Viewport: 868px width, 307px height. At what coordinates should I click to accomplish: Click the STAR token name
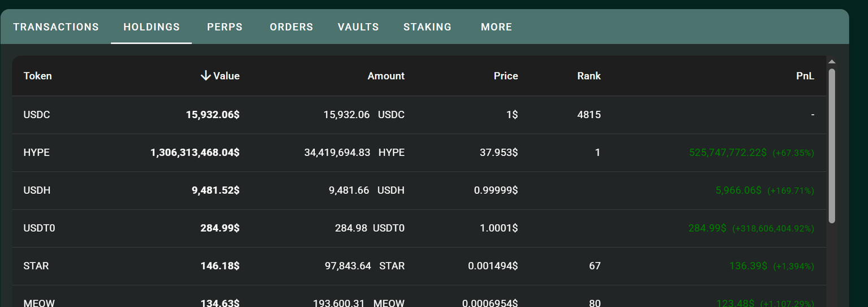click(x=36, y=266)
